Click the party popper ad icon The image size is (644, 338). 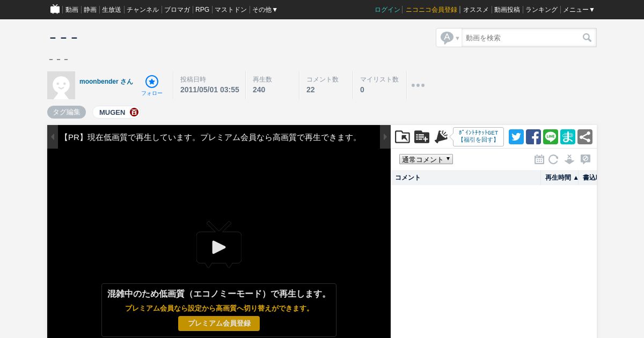point(441,137)
